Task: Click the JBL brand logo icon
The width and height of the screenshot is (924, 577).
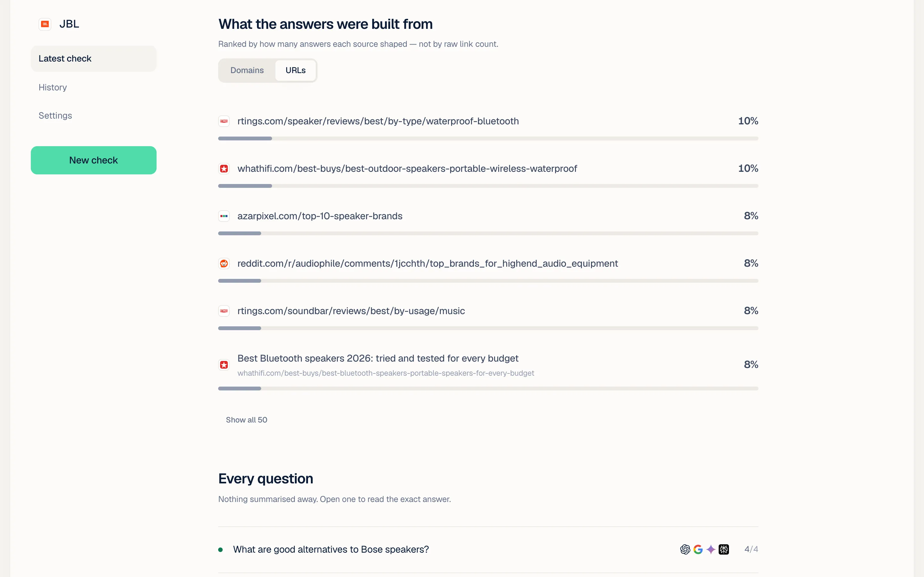Action: click(x=45, y=24)
